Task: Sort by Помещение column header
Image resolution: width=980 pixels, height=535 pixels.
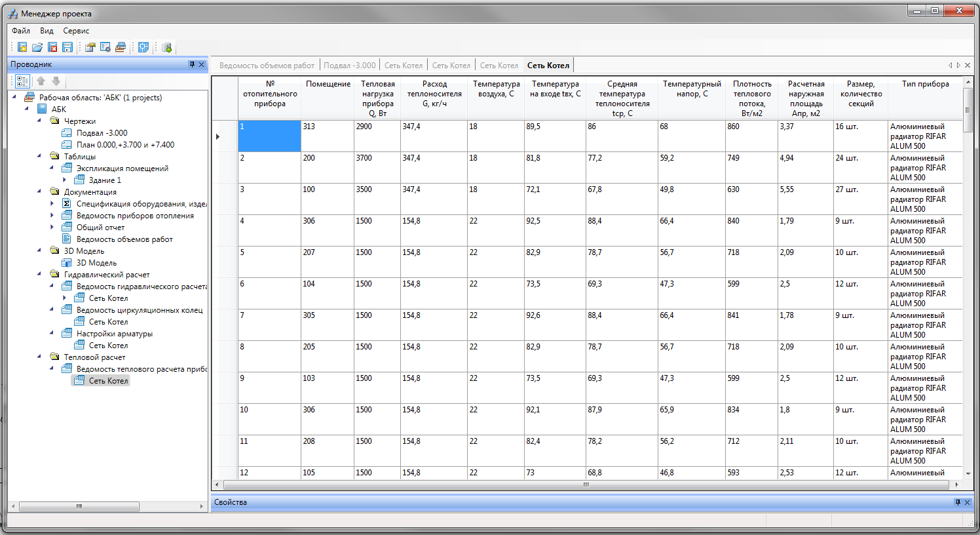Action: point(328,84)
